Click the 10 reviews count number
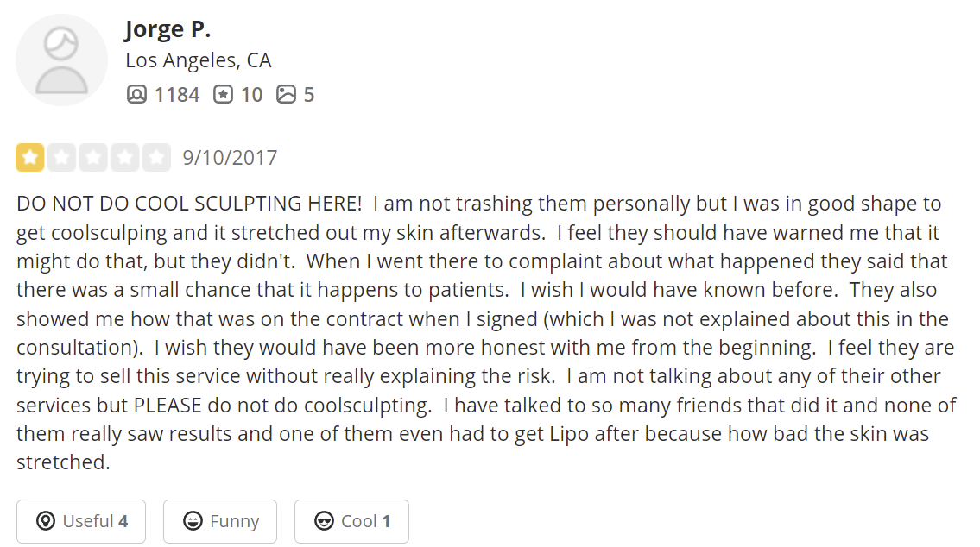 (x=251, y=95)
